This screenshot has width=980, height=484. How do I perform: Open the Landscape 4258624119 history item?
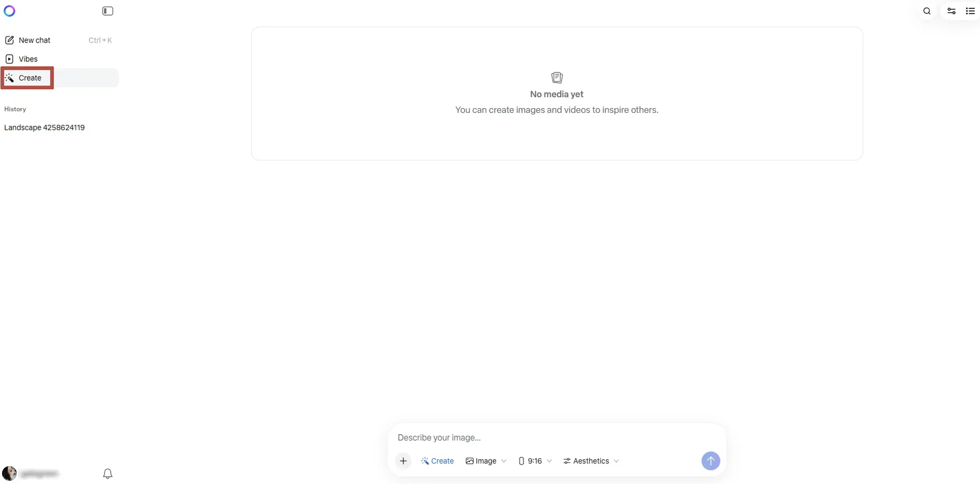coord(45,128)
